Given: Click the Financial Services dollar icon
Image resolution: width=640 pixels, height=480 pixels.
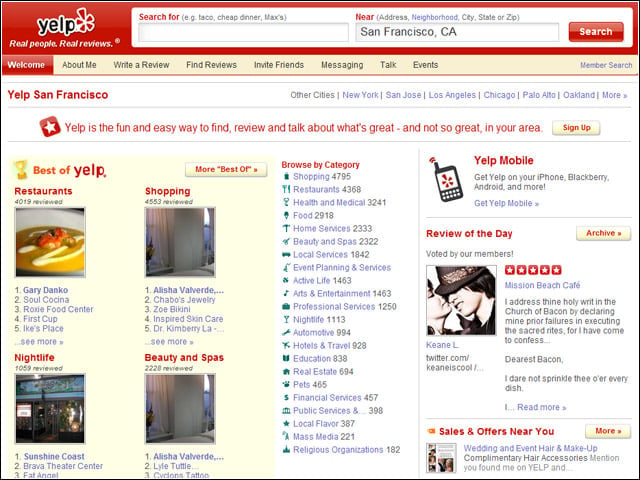Looking at the screenshot, I should (x=286, y=398).
